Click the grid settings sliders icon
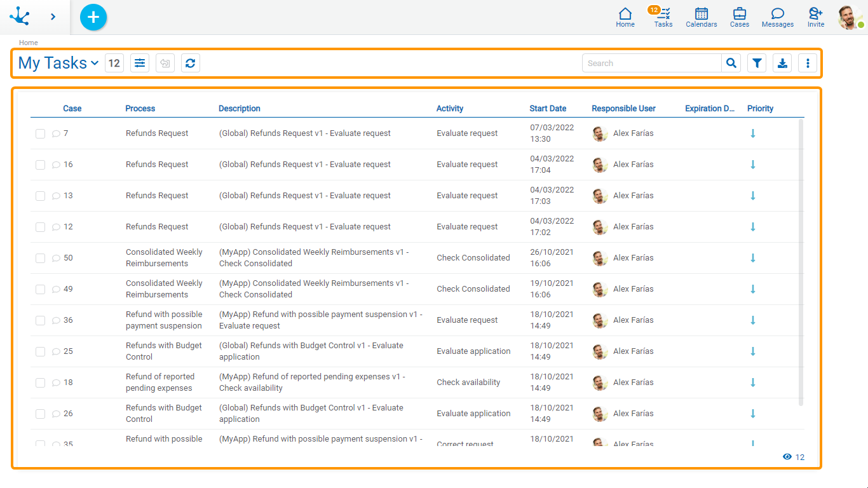The height and width of the screenshot is (488, 868). [140, 63]
